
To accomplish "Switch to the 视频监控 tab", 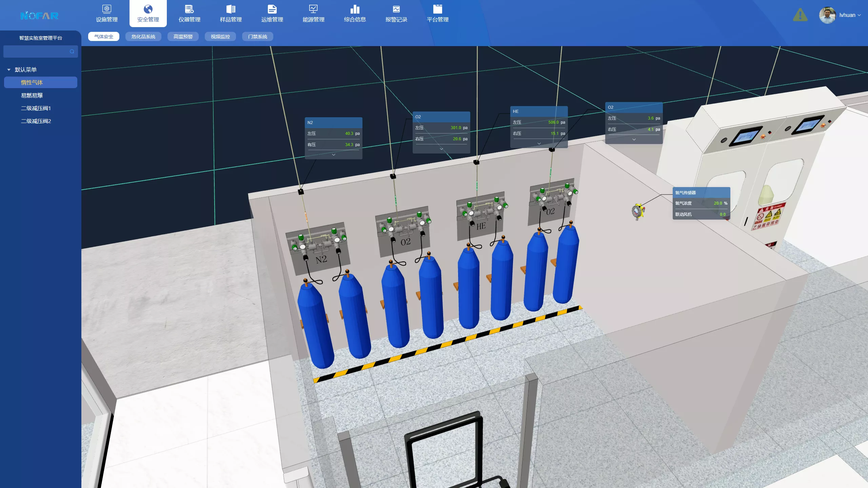I will pyautogui.click(x=220, y=37).
